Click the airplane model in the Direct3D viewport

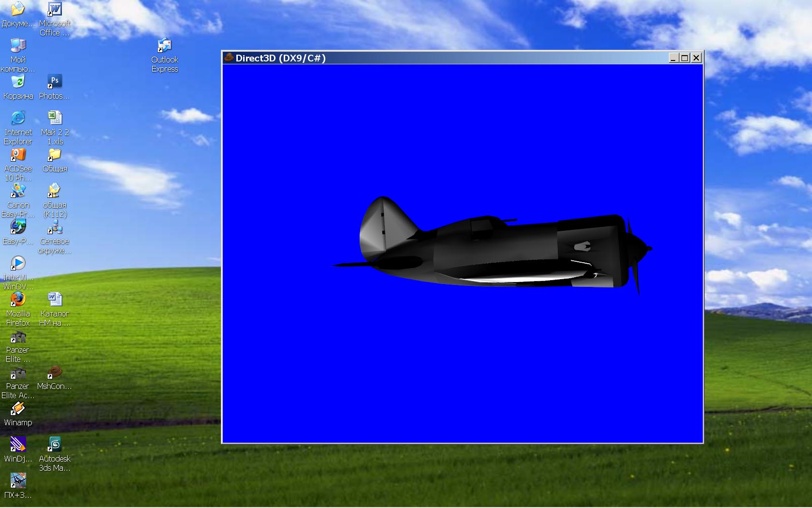click(x=493, y=244)
